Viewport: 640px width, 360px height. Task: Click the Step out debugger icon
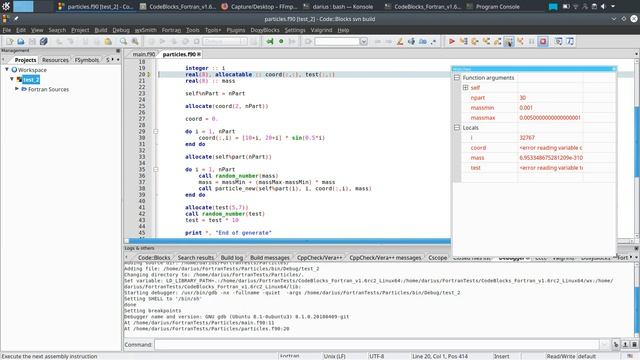497,41
